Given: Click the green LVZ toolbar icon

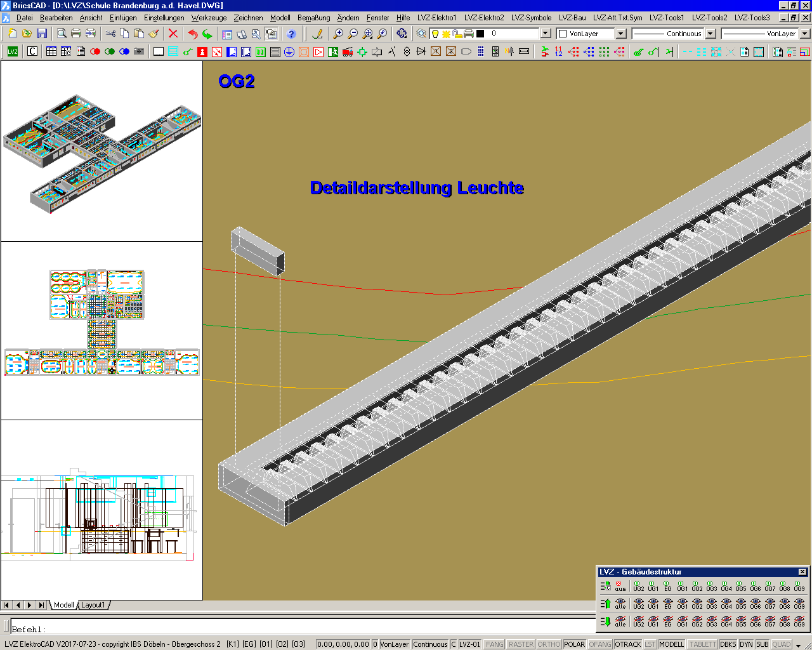Looking at the screenshot, I should point(13,51).
